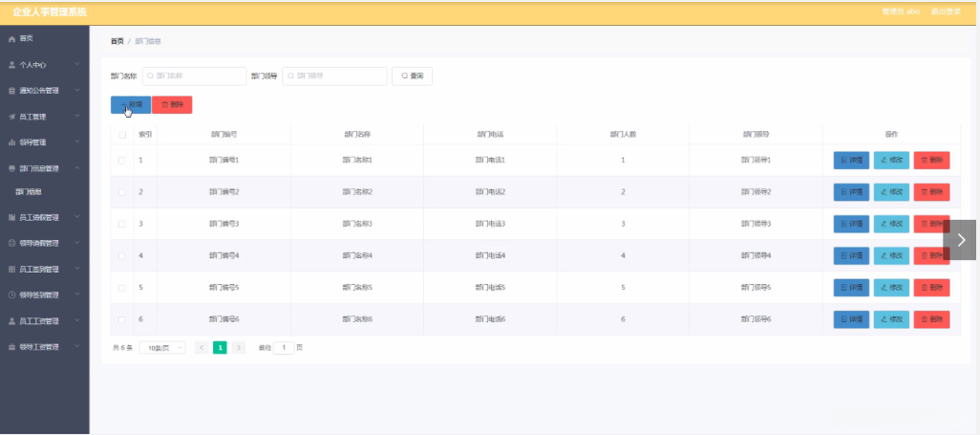Click the 部门名称2 cell

click(357, 192)
